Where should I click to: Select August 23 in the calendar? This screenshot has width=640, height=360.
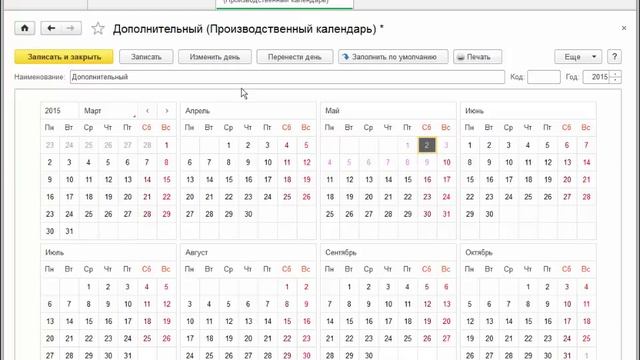click(306, 338)
